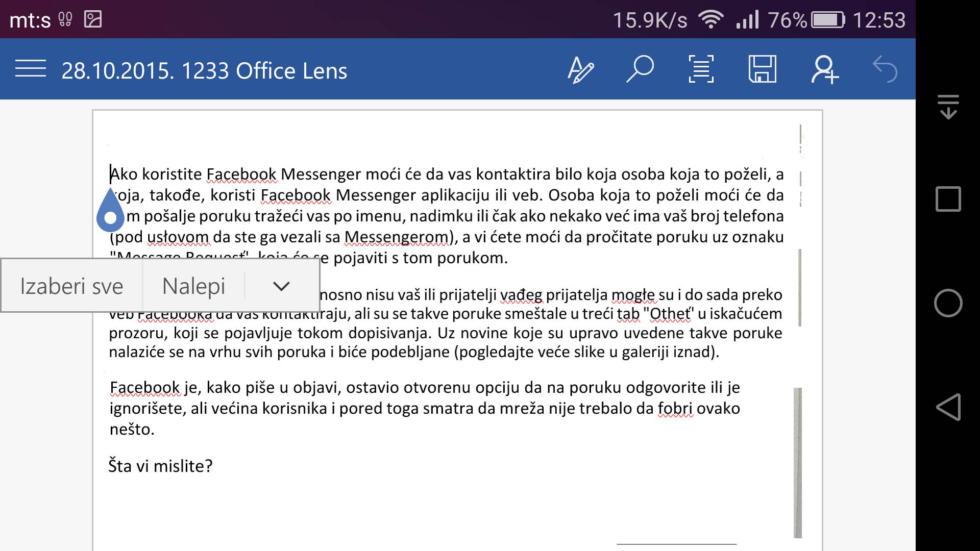Share document via add person icon

tap(824, 69)
